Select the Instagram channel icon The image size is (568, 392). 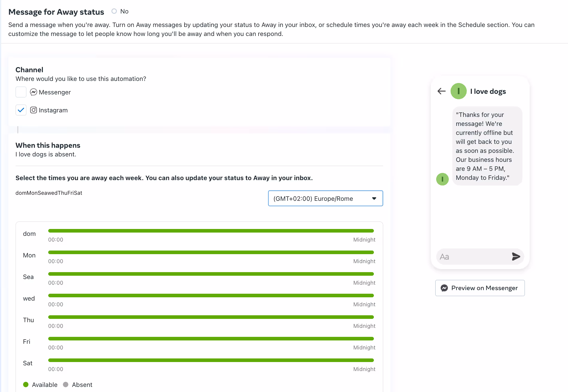tap(34, 110)
